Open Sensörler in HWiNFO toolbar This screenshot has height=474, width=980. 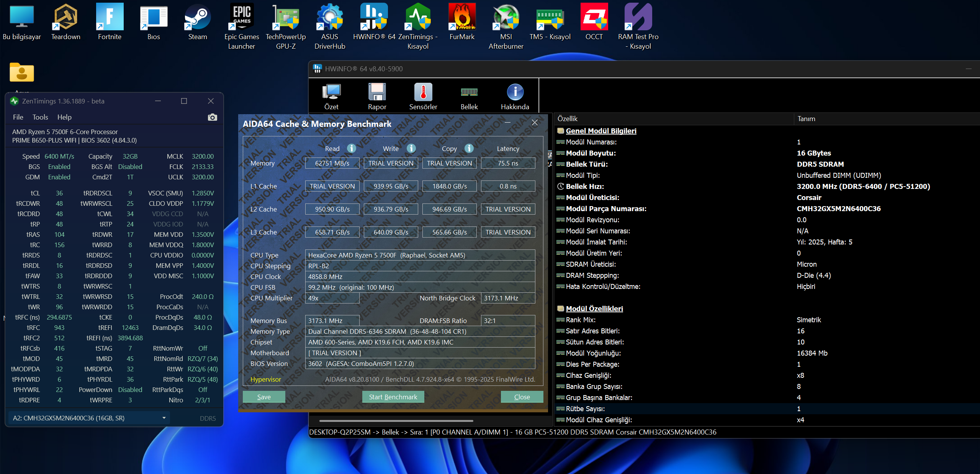[423, 97]
